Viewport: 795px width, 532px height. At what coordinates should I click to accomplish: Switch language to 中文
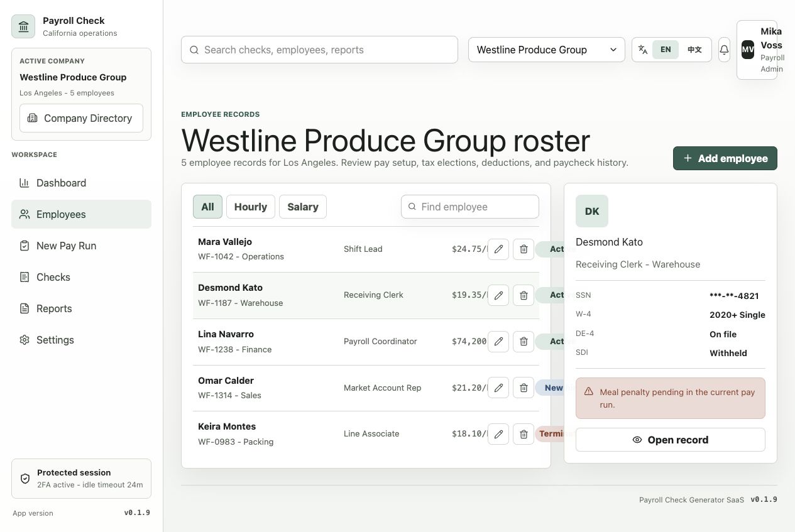coord(694,50)
